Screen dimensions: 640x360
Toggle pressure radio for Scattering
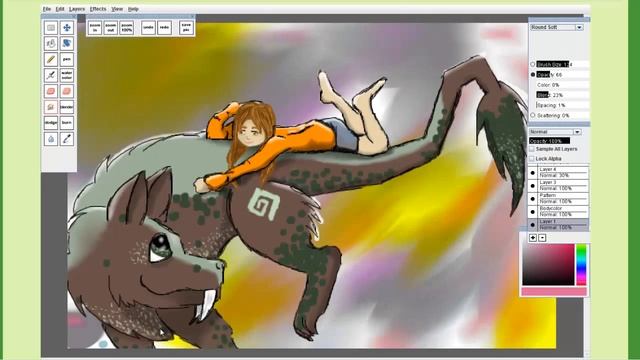533,116
